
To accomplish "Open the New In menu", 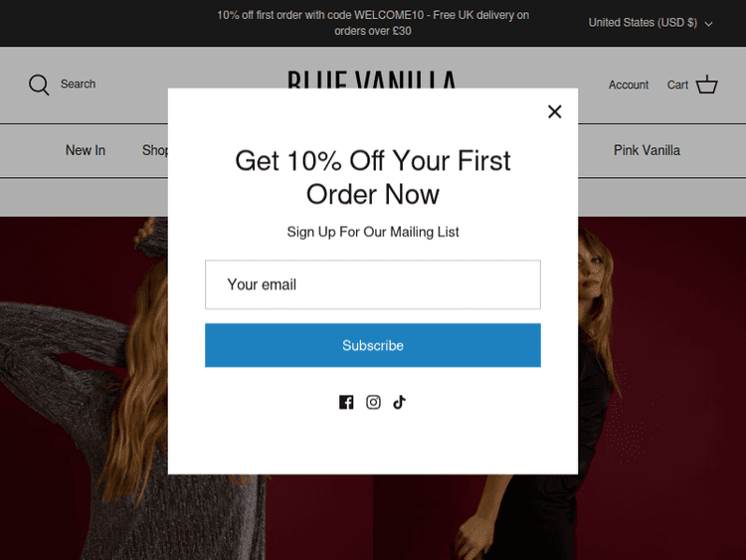I will pyautogui.click(x=86, y=150).
